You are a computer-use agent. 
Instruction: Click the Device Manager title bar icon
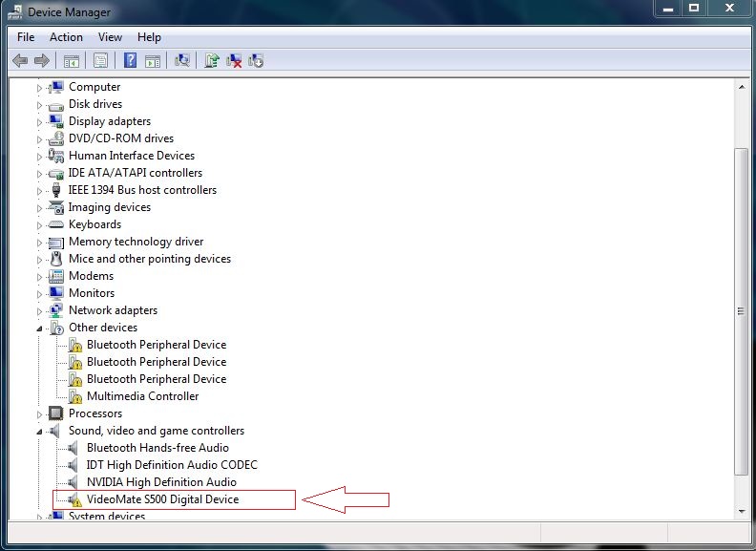[15, 12]
